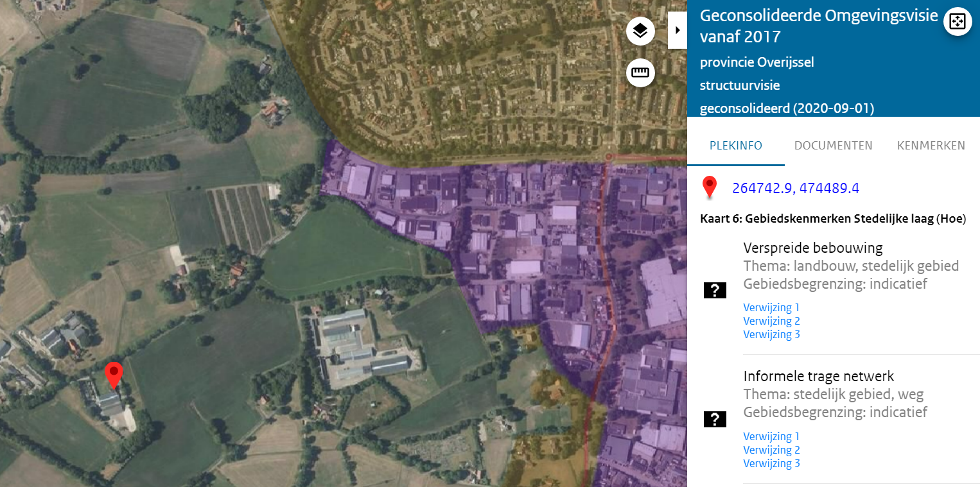This screenshot has height=487, width=980.
Task: Open Verwijzing 3 under Verspreide bebouwing
Action: (x=771, y=334)
